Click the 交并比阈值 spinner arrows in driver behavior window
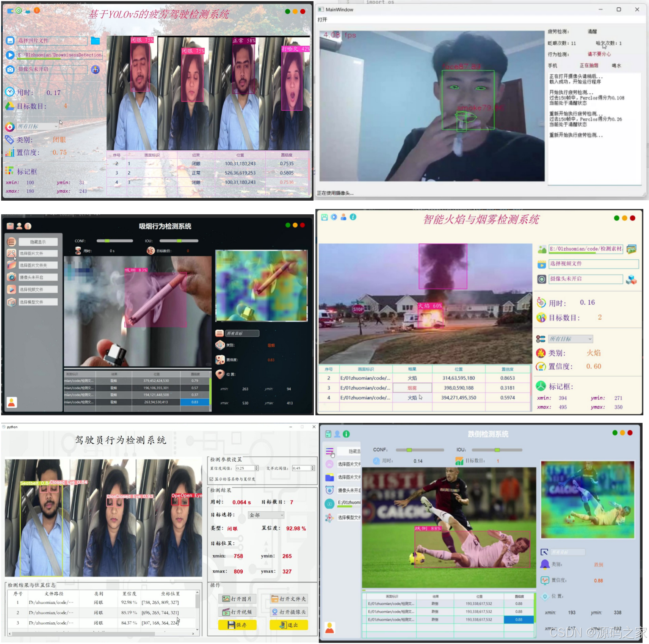Screen dimensions: 649x644 click(313, 468)
